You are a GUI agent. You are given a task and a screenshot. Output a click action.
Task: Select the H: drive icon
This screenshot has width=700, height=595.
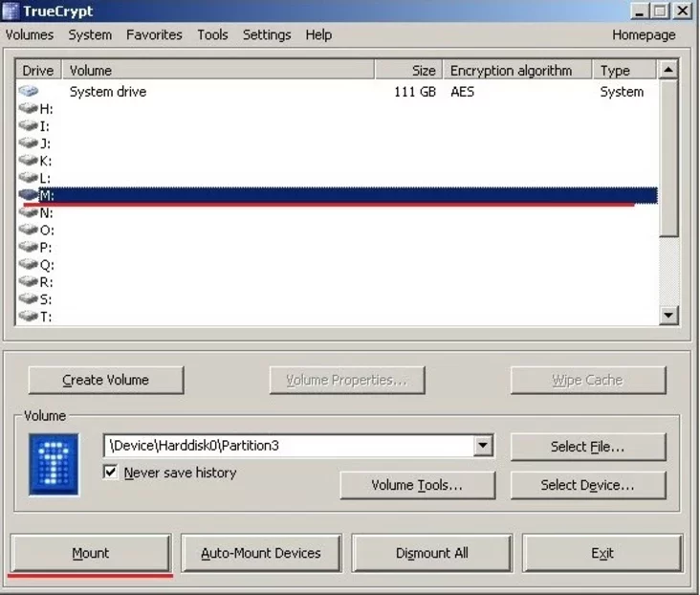(28, 109)
